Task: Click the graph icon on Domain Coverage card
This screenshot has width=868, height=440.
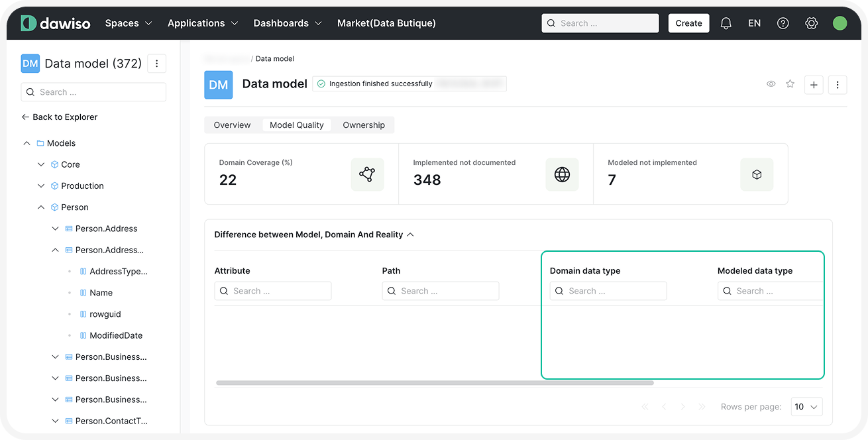Action: pos(367,174)
